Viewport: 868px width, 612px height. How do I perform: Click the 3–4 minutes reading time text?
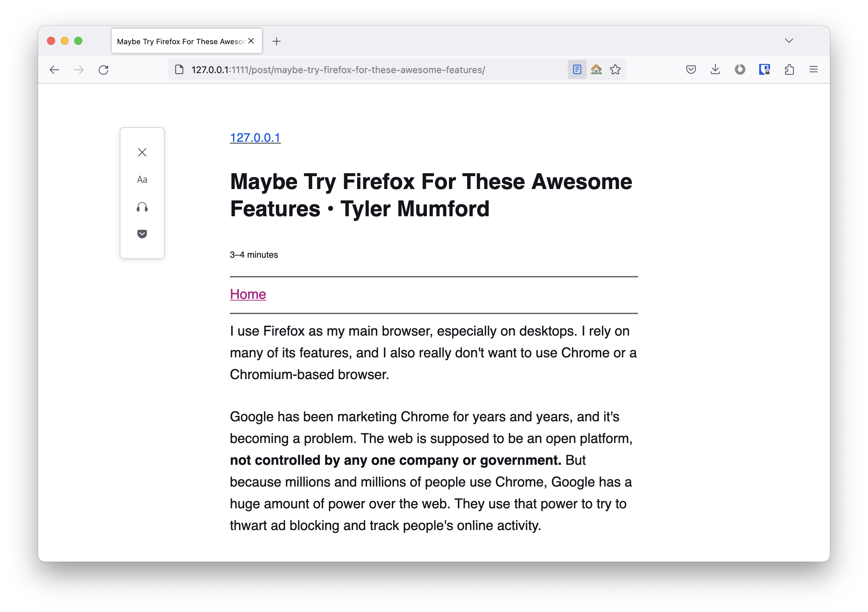(254, 255)
